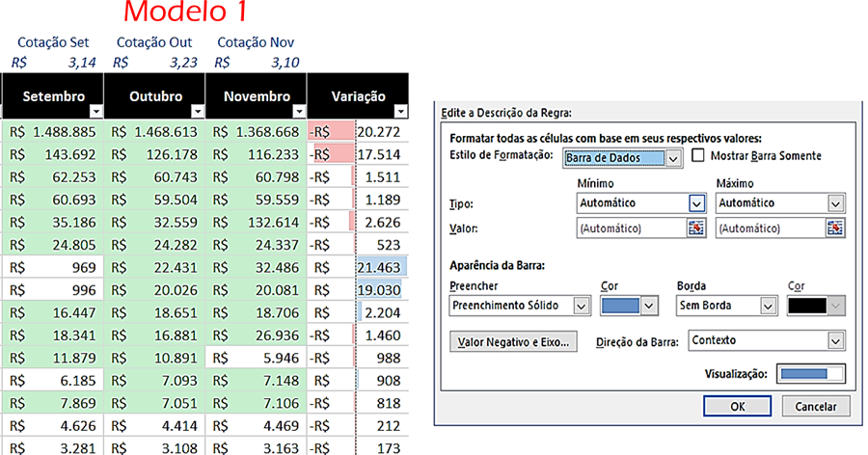Select Setembro cell 11.879

click(53, 359)
